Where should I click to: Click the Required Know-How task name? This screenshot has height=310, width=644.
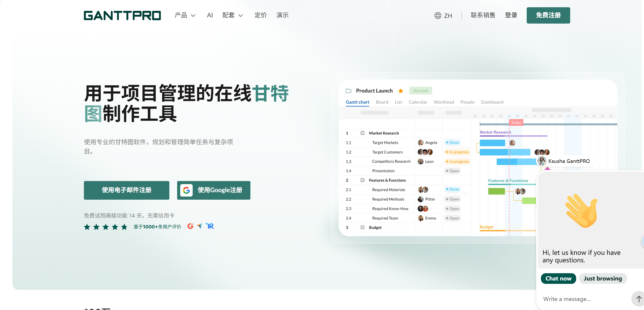(390, 209)
